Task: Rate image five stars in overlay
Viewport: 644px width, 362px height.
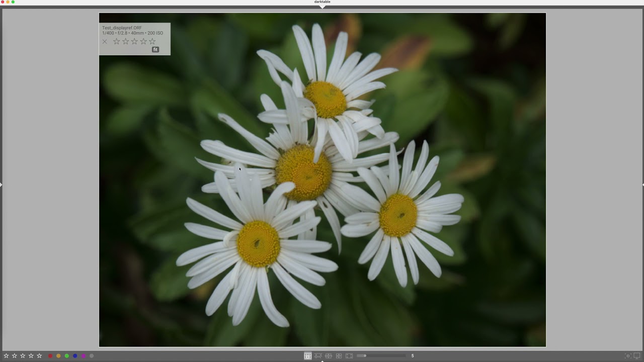Action: 152,41
